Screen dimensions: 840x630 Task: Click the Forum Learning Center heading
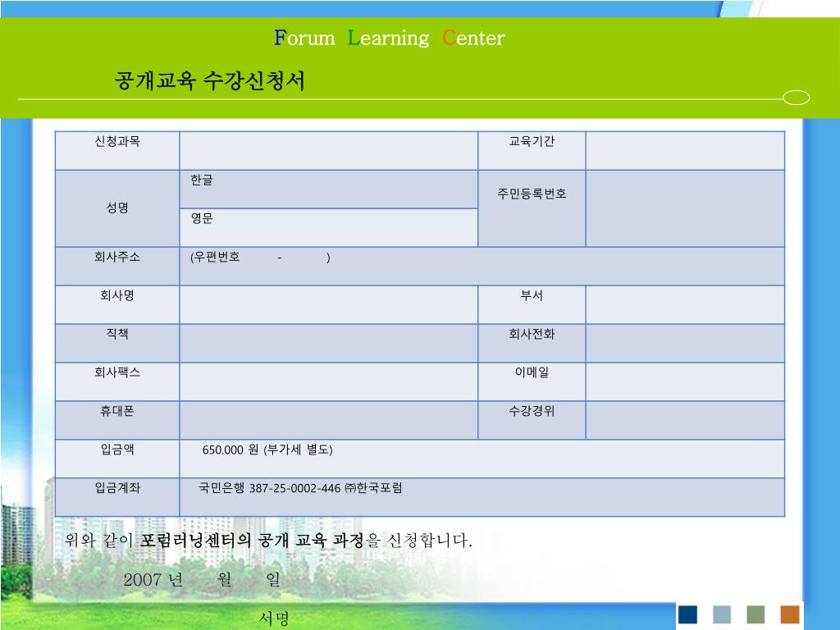[390, 38]
